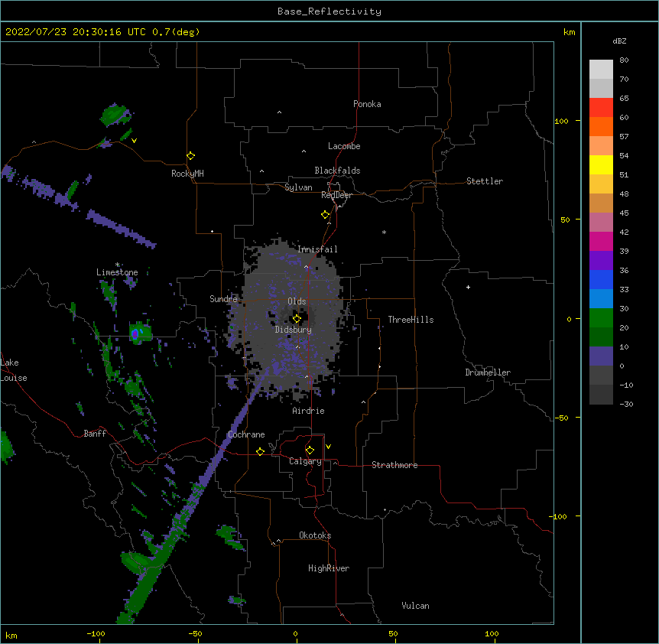Viewport: 659px width, 644px height.
Task: Select the green 30 dBZ legend swatch
Action: tap(601, 318)
